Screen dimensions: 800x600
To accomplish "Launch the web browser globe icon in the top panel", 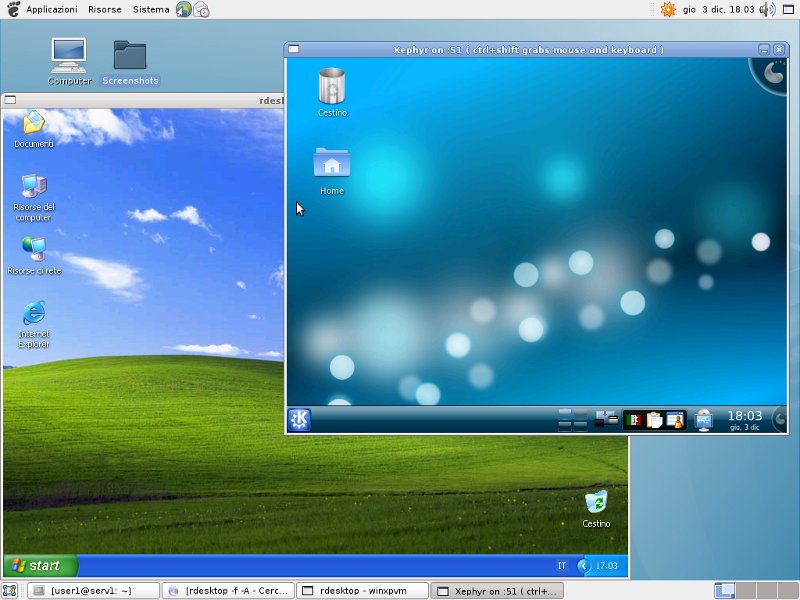I will (183, 9).
